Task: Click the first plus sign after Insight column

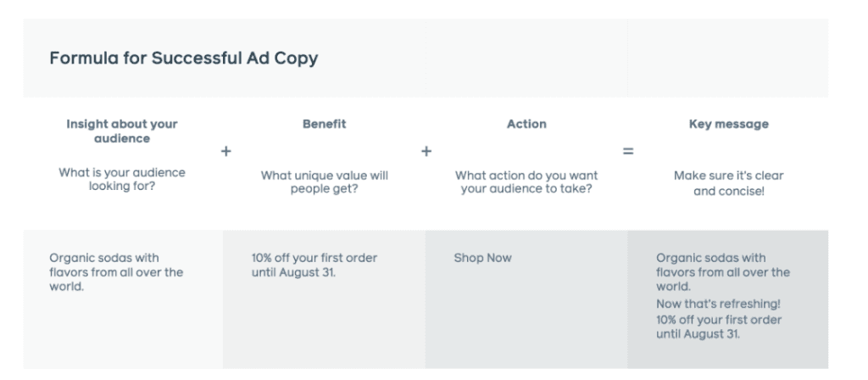Action: tap(225, 152)
